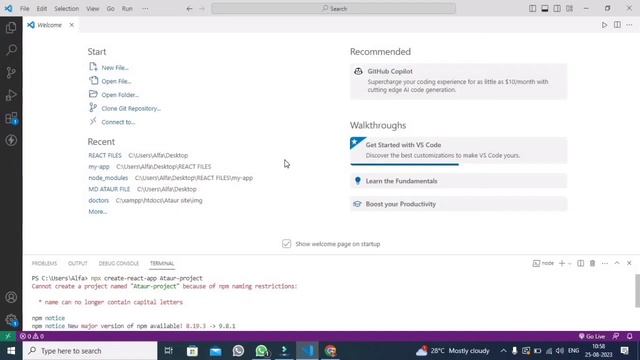This screenshot has width=640, height=360.
Task: Open Get Started with VS Code walkthrough
Action: 458,151
